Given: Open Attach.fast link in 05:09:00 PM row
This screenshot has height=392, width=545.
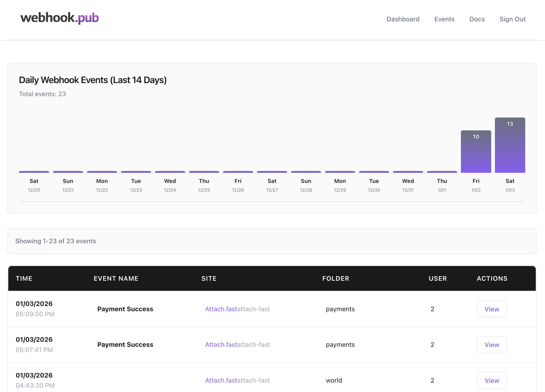Looking at the screenshot, I should click(221, 309).
